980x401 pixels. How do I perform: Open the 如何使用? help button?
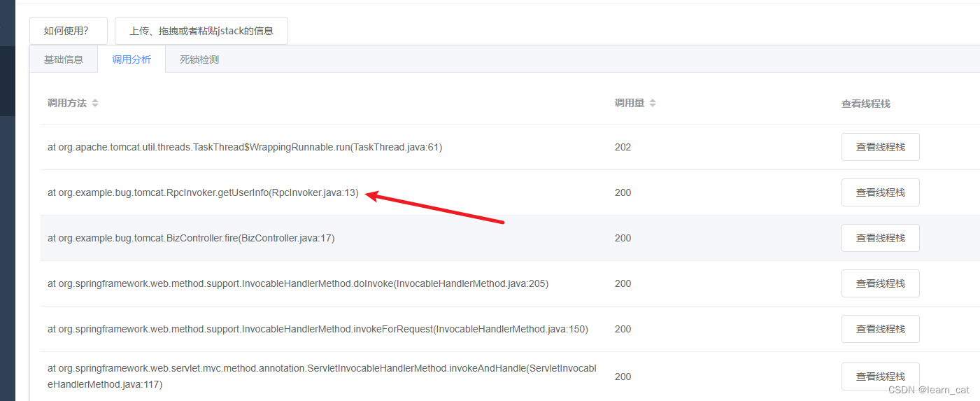point(69,31)
